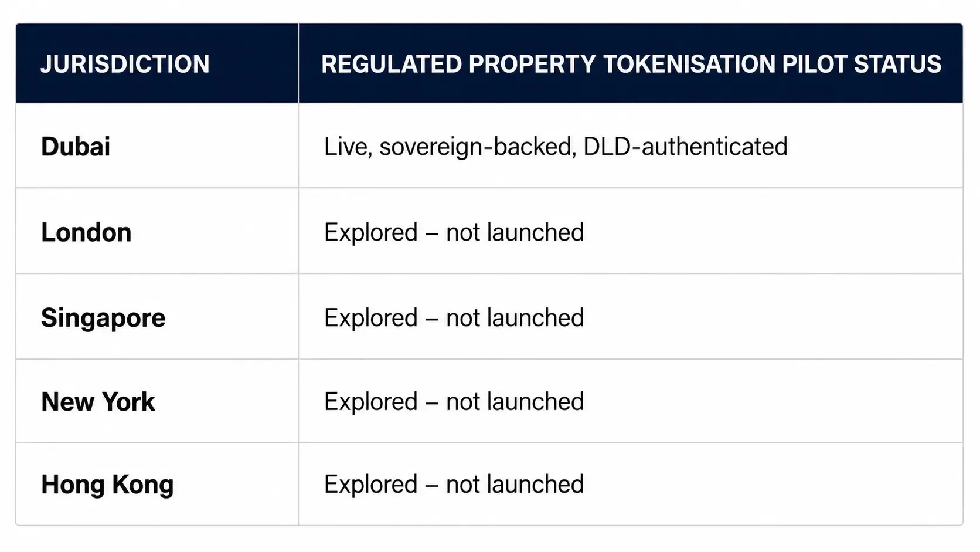Click Dubai's 'Live, sovereign-backed, DLD-authenticated' status
980x552 pixels.
(556, 147)
